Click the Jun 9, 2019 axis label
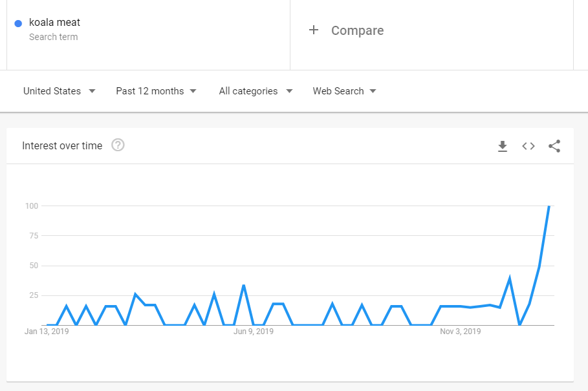588x391 pixels. [x=254, y=332]
